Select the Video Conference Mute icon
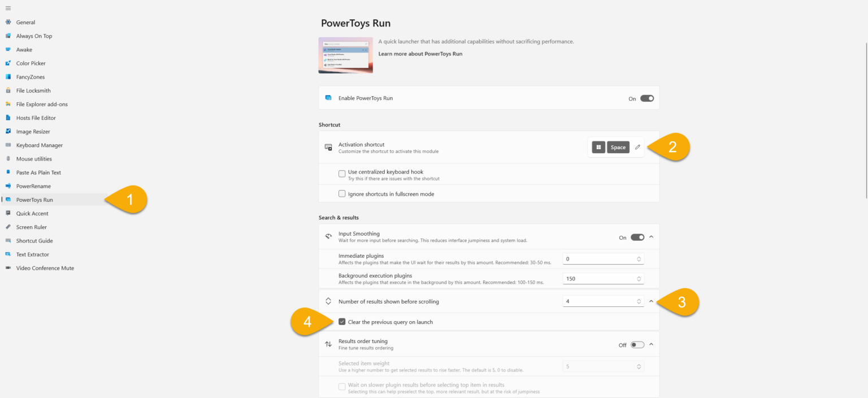 tap(8, 268)
